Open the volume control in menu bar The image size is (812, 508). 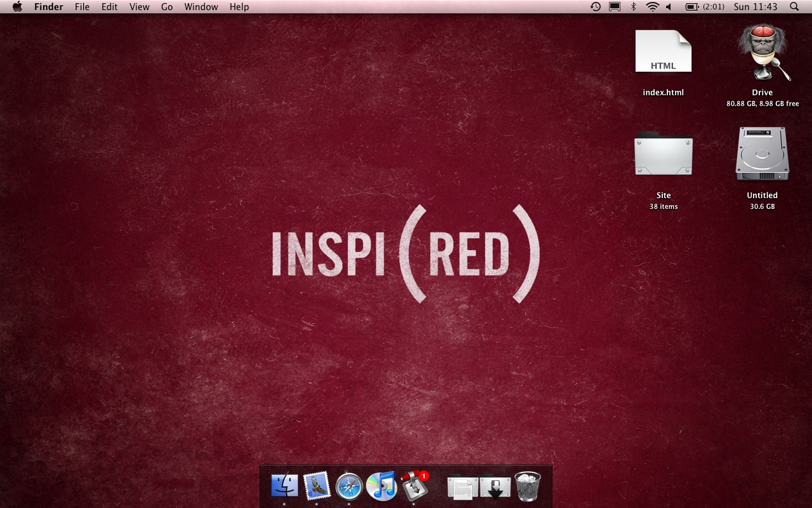669,7
